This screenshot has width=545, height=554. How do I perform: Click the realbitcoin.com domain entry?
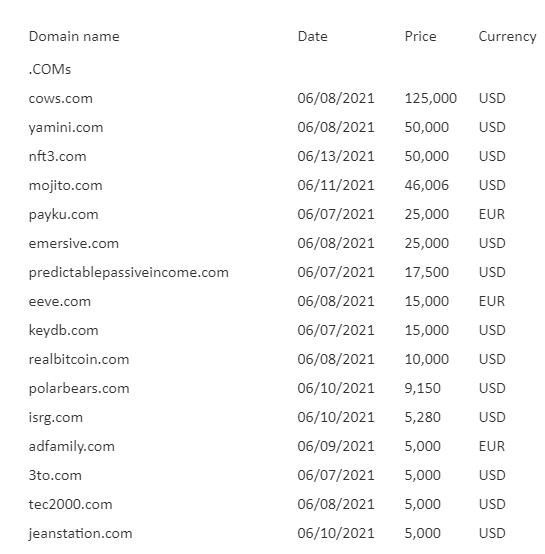(79, 359)
